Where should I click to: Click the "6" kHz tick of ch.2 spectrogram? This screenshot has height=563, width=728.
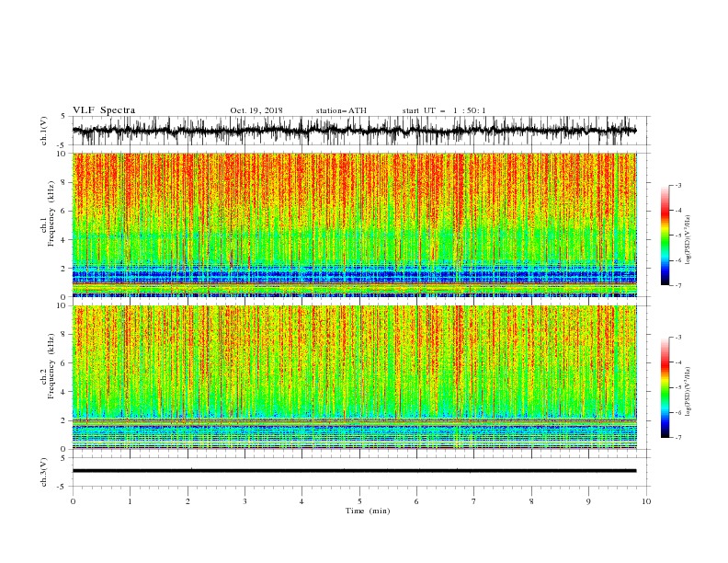click(64, 363)
